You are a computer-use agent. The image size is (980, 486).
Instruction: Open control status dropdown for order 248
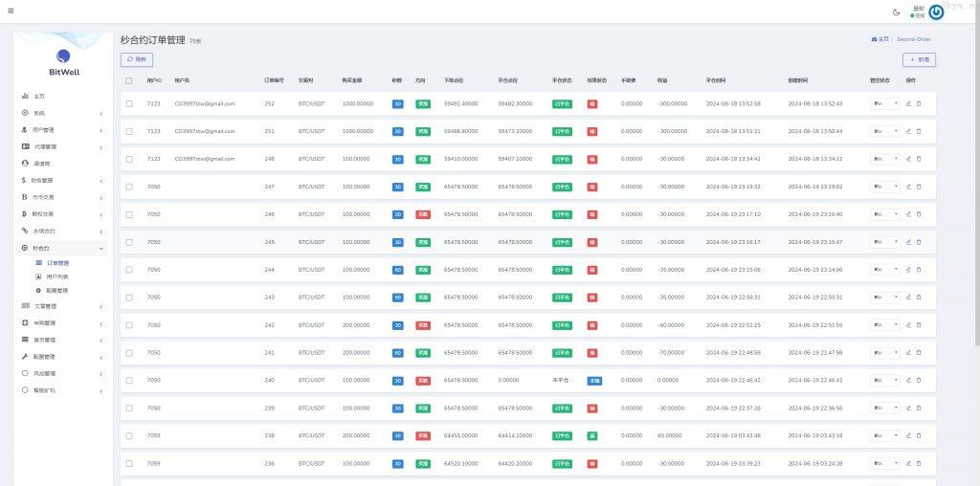[884, 159]
